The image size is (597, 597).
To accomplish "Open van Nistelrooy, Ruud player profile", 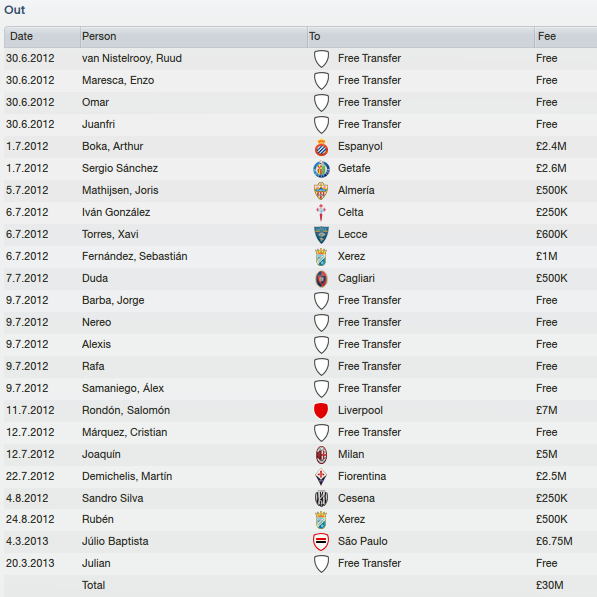I will (132, 59).
